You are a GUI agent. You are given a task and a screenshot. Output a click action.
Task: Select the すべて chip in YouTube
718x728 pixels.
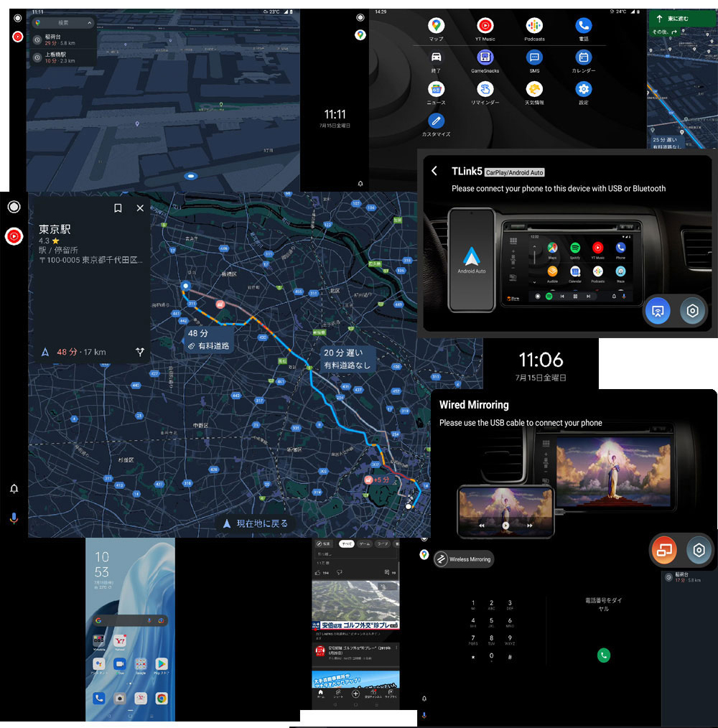pyautogui.click(x=347, y=543)
